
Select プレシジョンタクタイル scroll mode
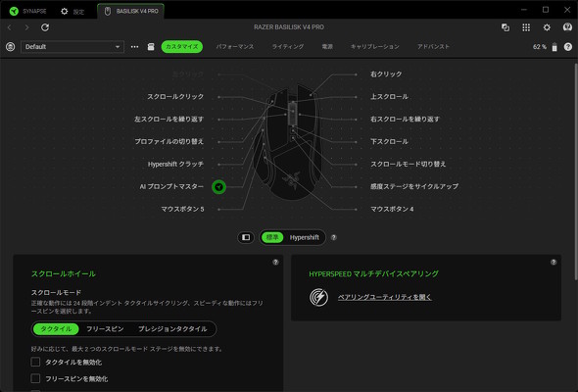tap(172, 329)
